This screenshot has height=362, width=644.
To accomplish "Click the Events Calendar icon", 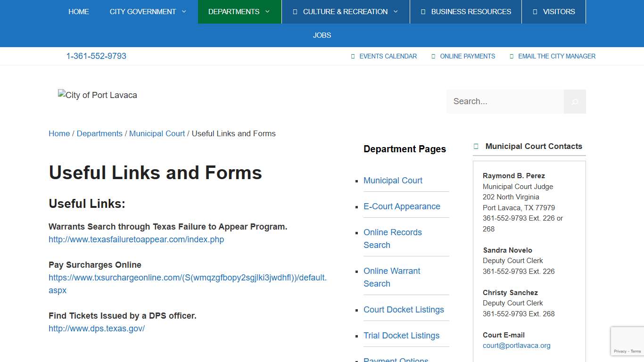I will (353, 56).
